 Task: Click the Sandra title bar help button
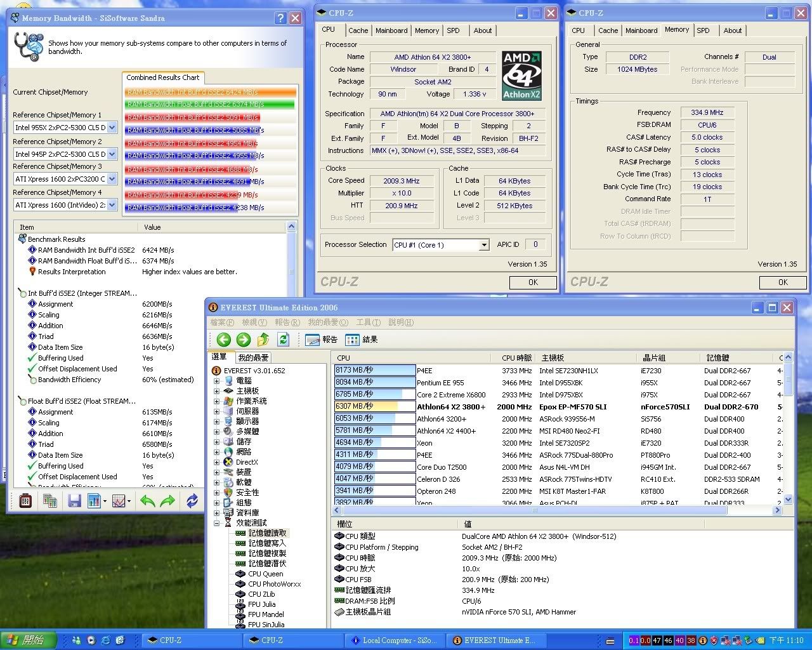[280, 18]
